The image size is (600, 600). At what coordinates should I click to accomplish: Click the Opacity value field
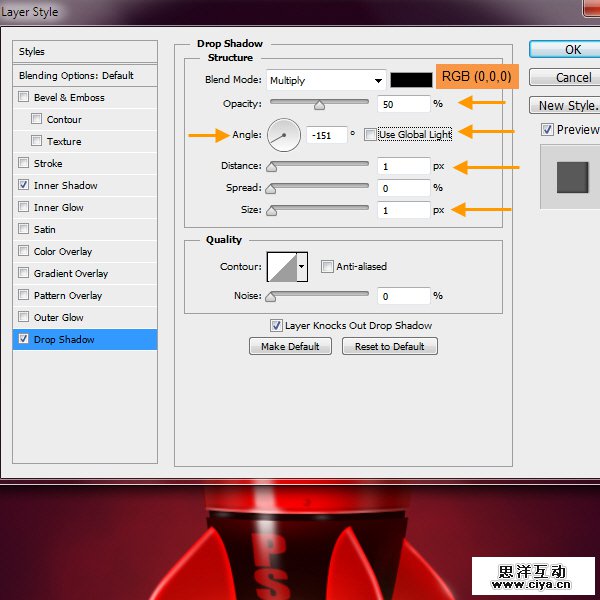(x=404, y=104)
